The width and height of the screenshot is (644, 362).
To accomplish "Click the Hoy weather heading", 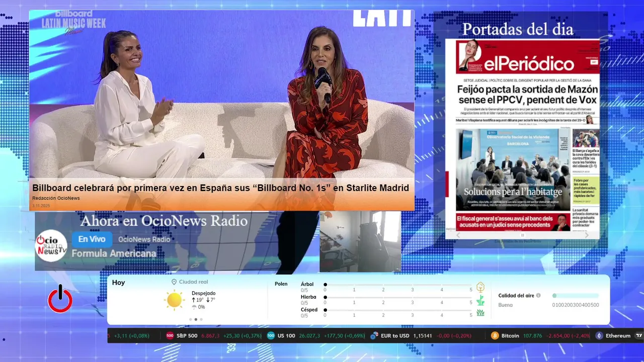I will pyautogui.click(x=118, y=283).
